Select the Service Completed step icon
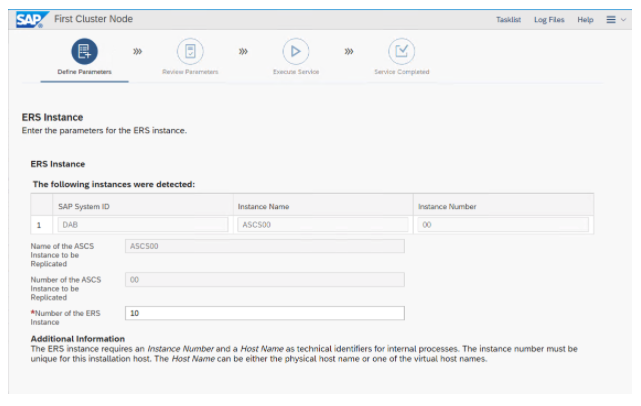Image resolution: width=641 pixels, height=406 pixels. (401, 52)
